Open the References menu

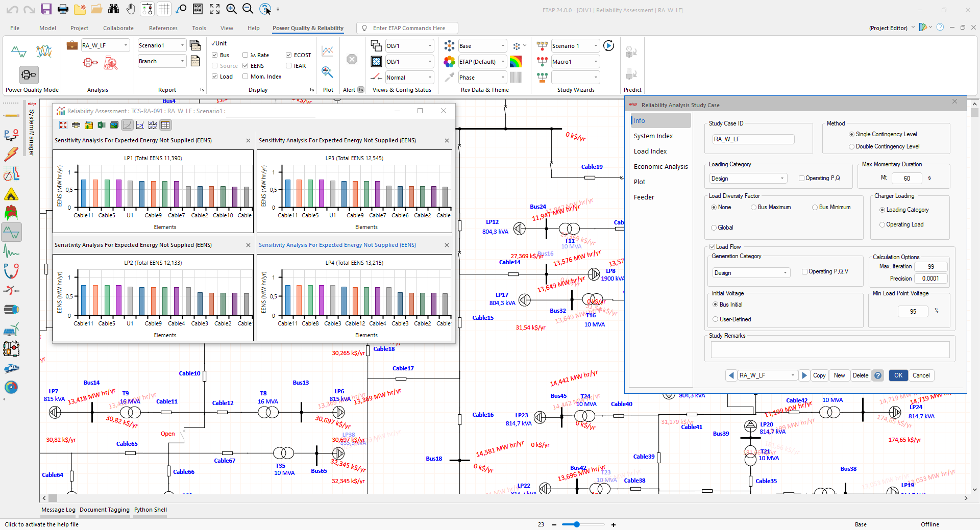point(163,28)
